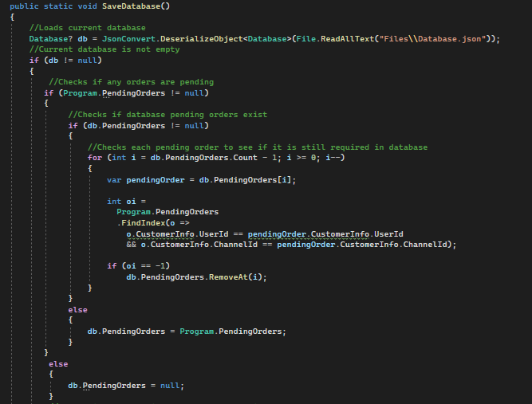Click "o.CustomerInfo.ChannelId" expression
The height and width of the screenshot is (404, 532).
point(199,245)
